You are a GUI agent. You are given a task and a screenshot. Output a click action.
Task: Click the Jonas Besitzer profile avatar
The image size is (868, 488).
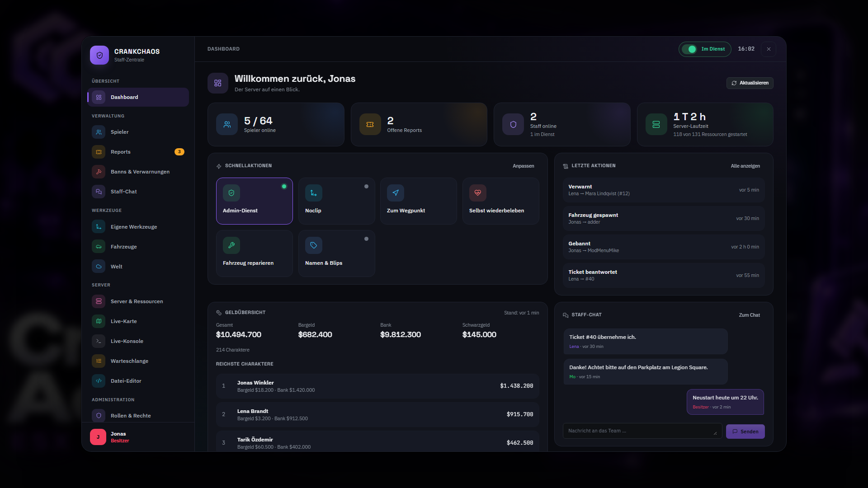pos(98,437)
